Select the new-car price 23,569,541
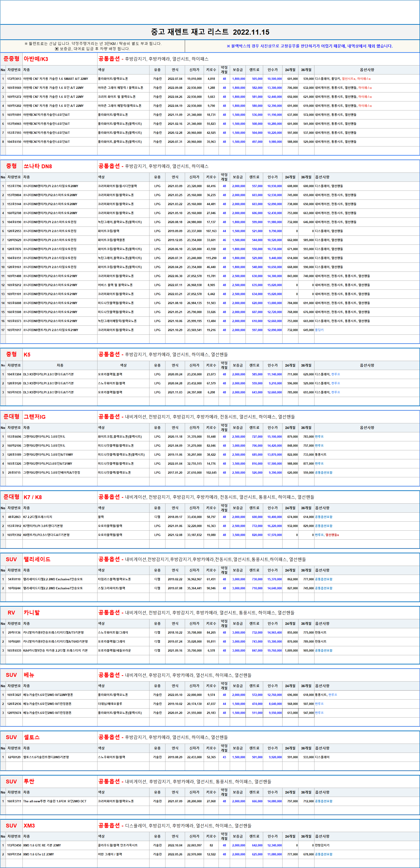Image resolution: width=420 pixels, height=868 pixels. pyautogui.click(x=194, y=330)
